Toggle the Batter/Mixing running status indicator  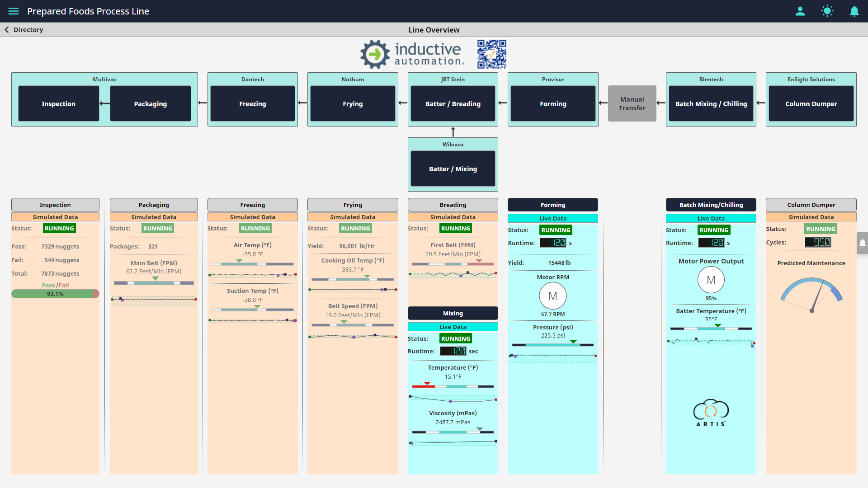pyautogui.click(x=455, y=338)
